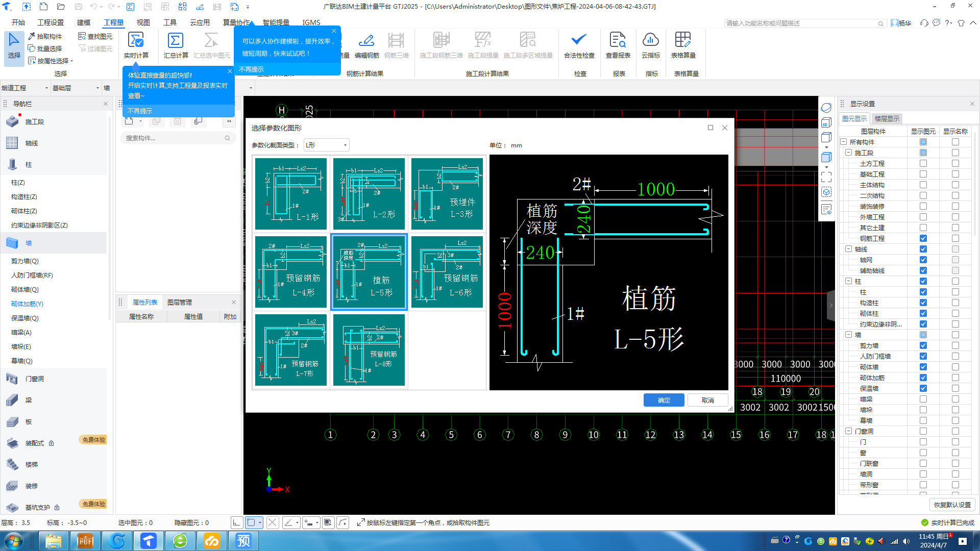Click 不再提示 in 实时计算 tooltip
Viewport: 980px width, 551px height.
140,111
